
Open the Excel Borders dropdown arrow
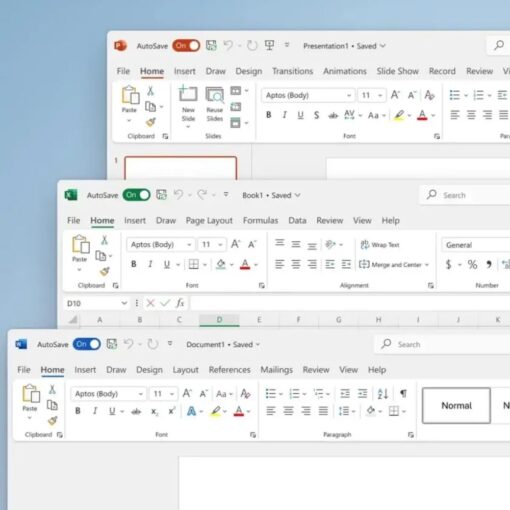pyautogui.click(x=205, y=265)
